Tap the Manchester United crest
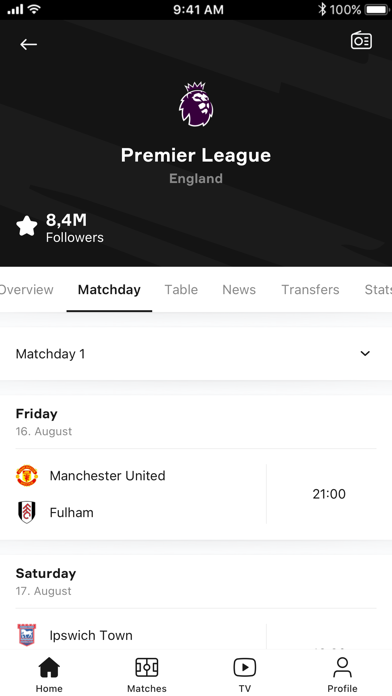This screenshot has width=392, height=696. coord(27,475)
